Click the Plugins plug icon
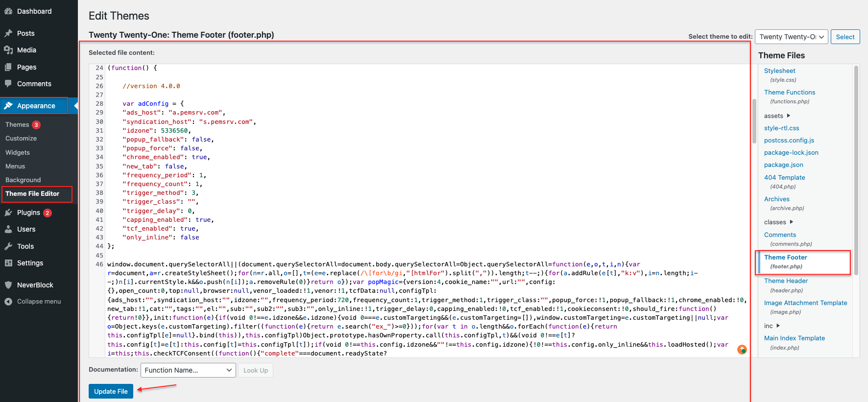Viewport: 868px width, 402px height. 8,213
